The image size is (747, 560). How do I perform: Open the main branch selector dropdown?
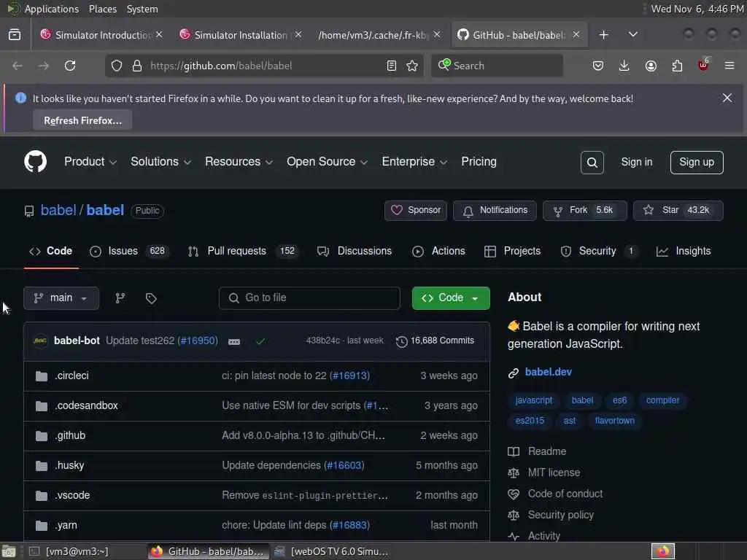pos(61,298)
